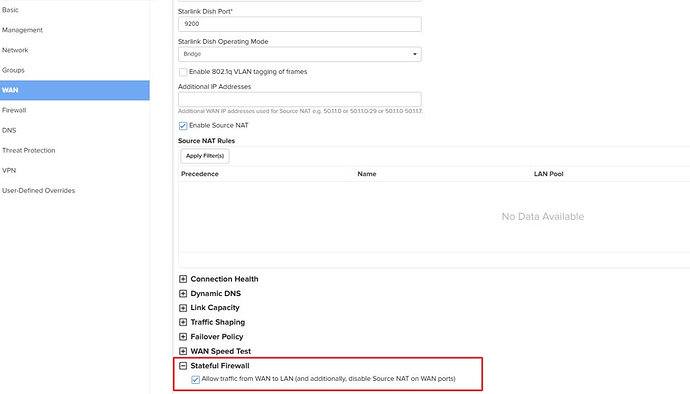Click the Apply Filter(s) button
This screenshot has width=690, height=394.
[205, 156]
